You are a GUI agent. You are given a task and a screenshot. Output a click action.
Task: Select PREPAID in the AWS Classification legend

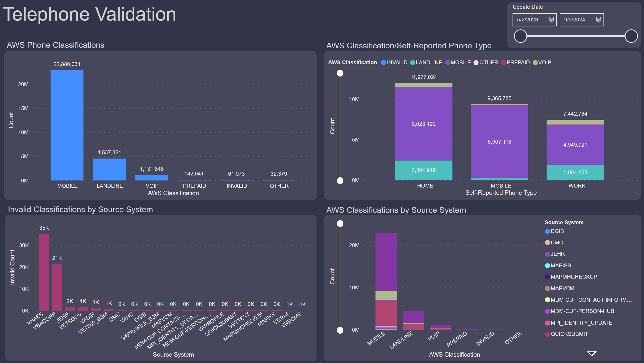coord(515,62)
